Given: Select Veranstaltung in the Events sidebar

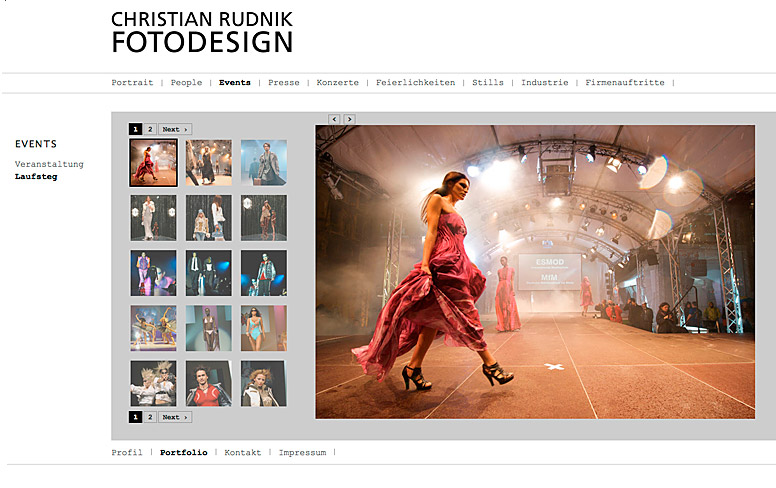Looking at the screenshot, I should pos(49,164).
